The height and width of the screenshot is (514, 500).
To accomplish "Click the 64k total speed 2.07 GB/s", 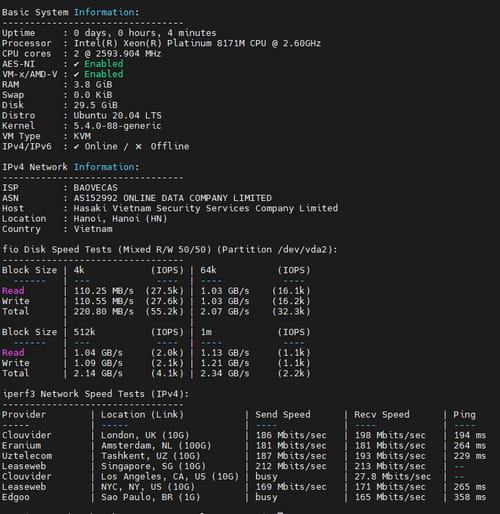I will pos(225,312).
